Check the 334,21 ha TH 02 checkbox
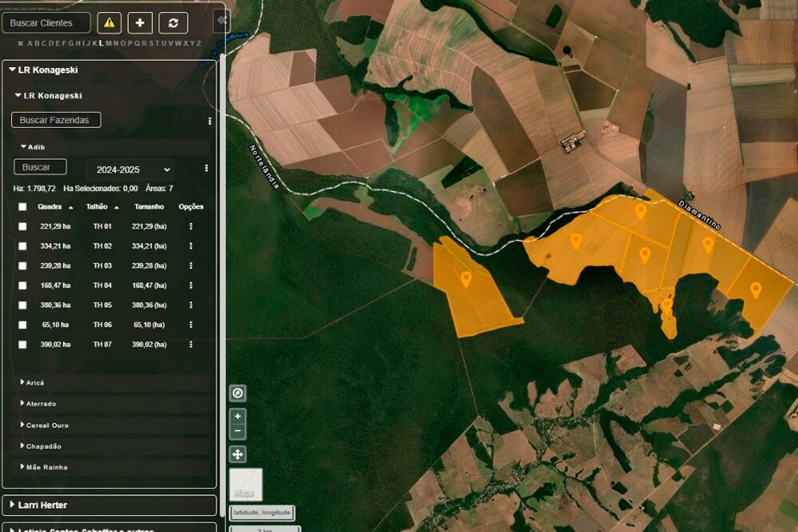Image resolution: width=798 pixels, height=532 pixels. click(22, 246)
